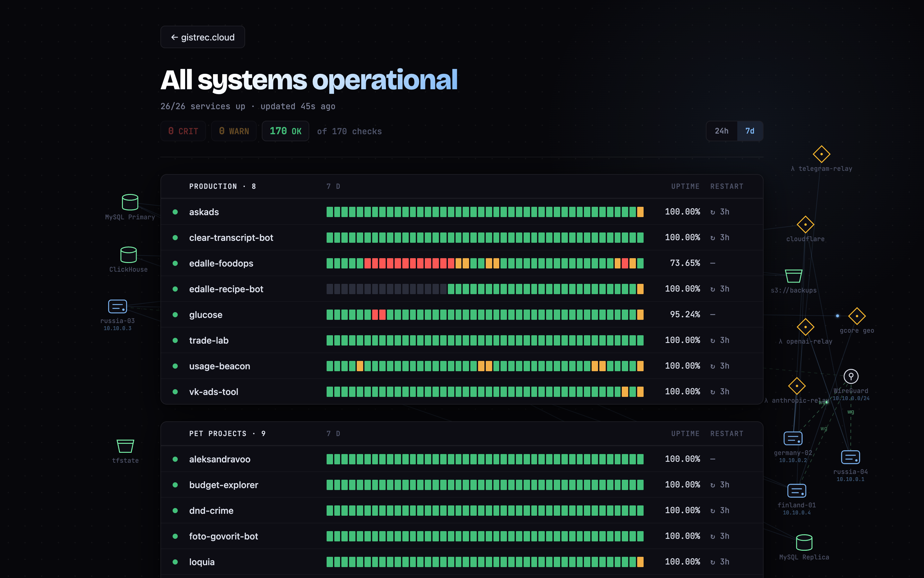Click the green status dot for glucose

[175, 315]
